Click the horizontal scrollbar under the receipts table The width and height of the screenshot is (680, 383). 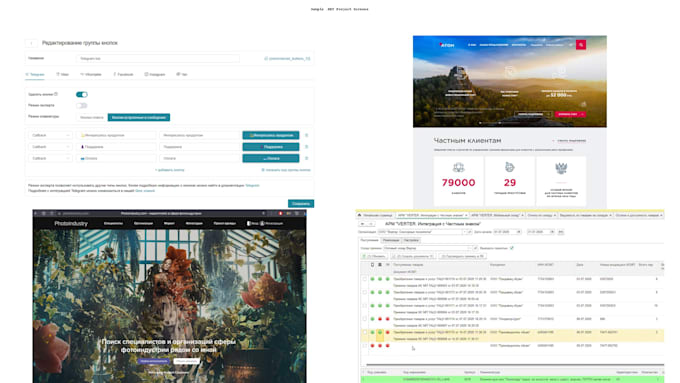pos(515,365)
